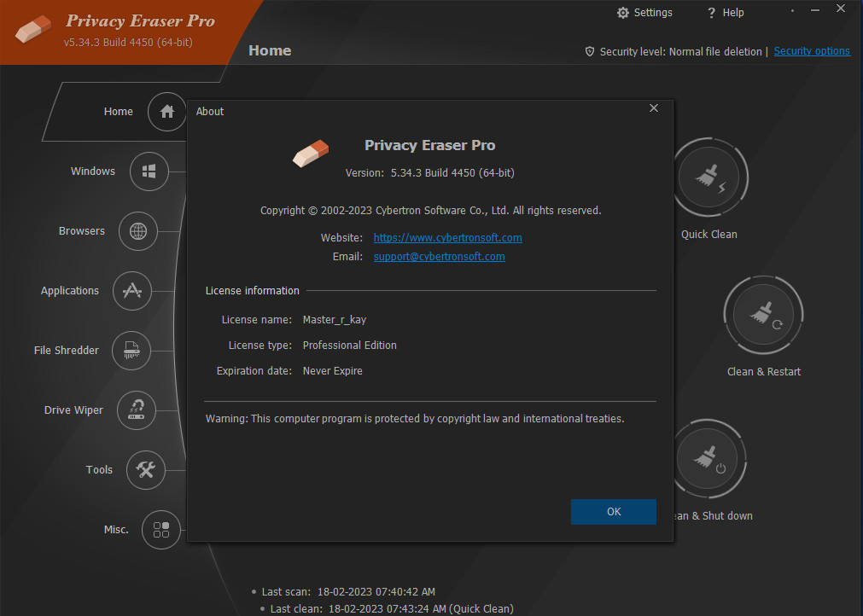Open the Settings menu item

click(645, 13)
